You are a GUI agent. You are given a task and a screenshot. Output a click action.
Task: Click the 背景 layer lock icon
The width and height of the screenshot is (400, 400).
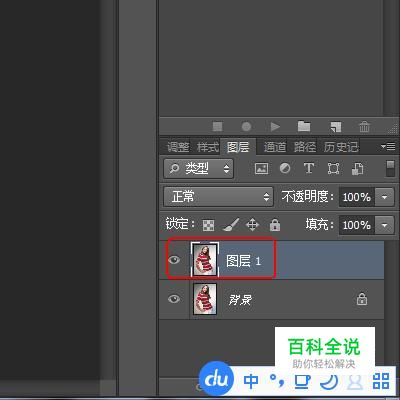[362, 299]
